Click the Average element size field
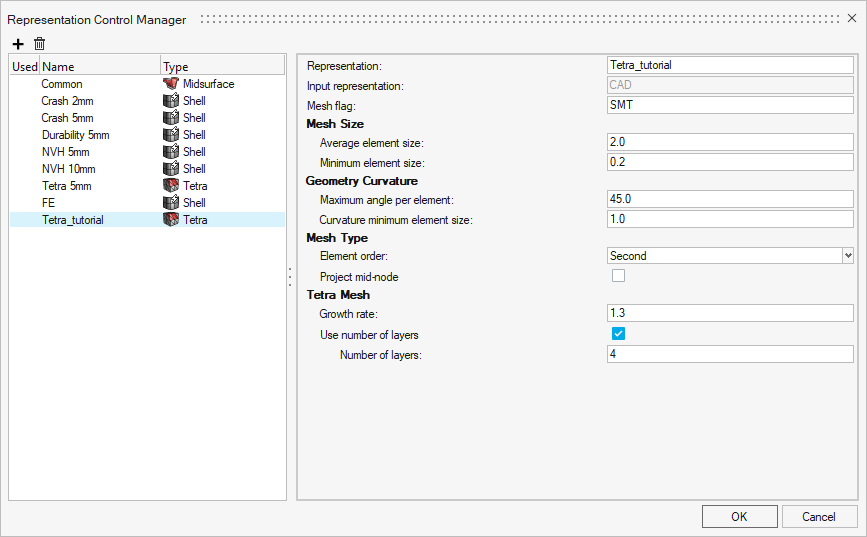 coord(729,142)
